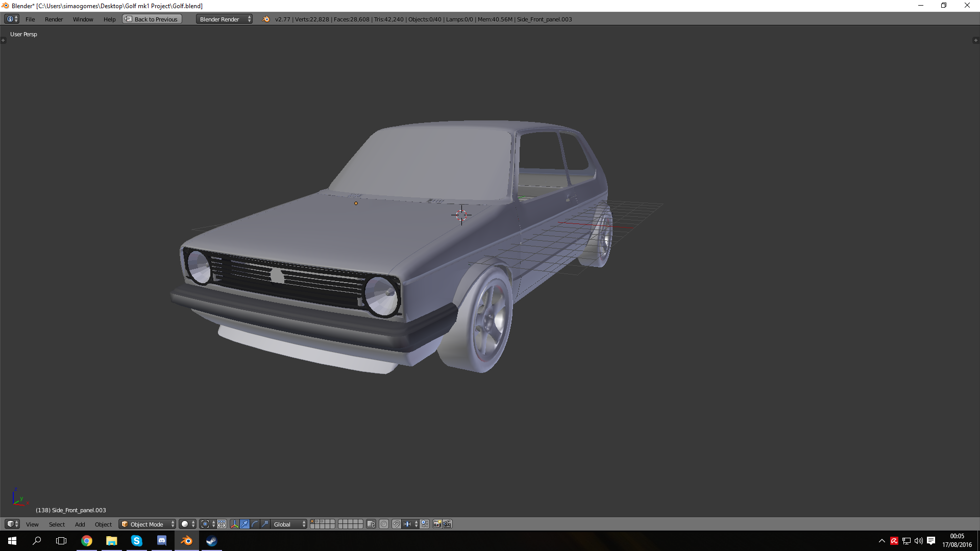Open the Render menu

(54, 19)
